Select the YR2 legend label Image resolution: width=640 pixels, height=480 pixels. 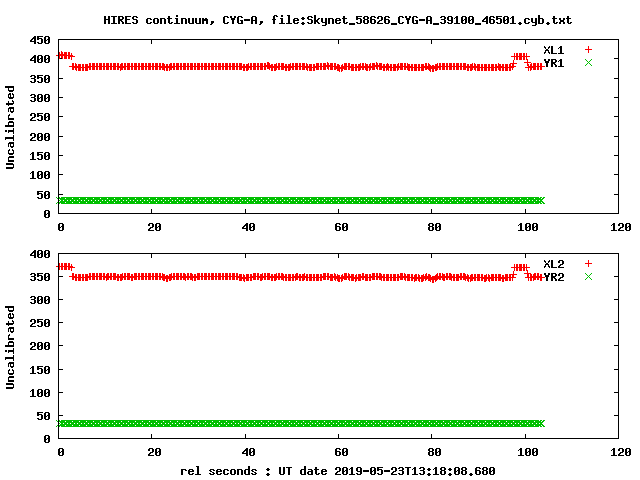pyautogui.click(x=553, y=277)
